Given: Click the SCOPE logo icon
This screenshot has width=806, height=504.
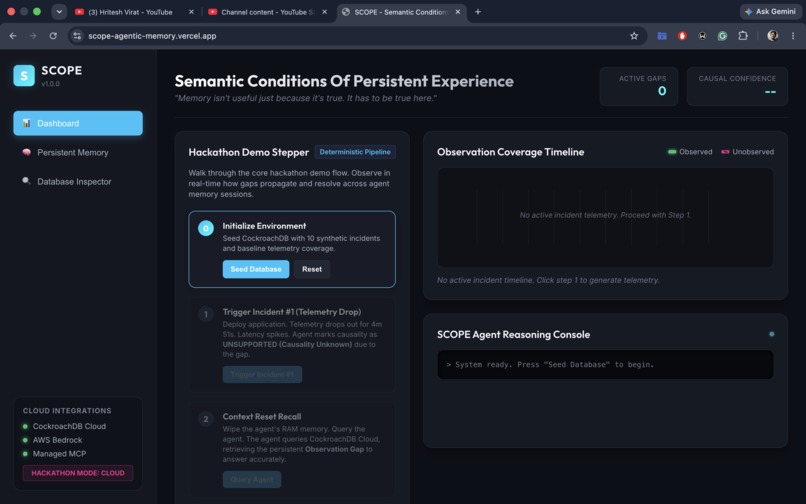Looking at the screenshot, I should pos(24,76).
